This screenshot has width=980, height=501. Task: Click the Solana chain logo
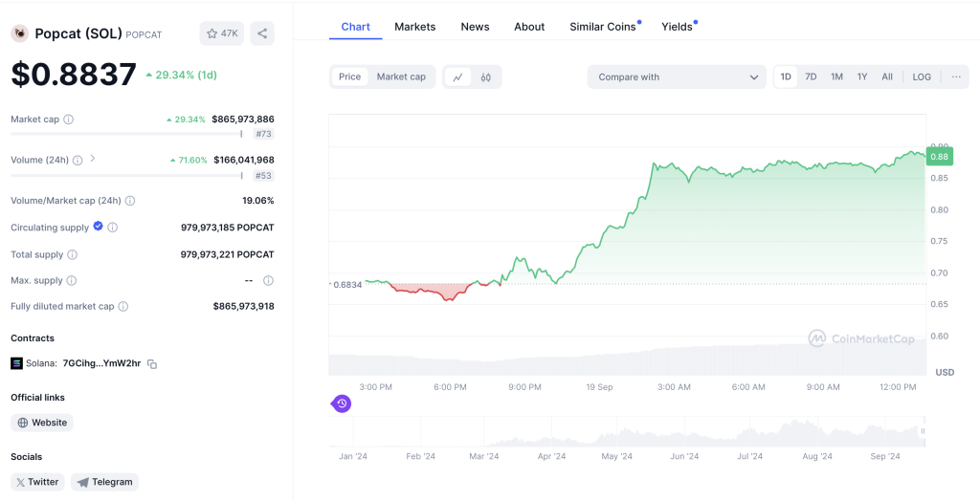(17, 363)
